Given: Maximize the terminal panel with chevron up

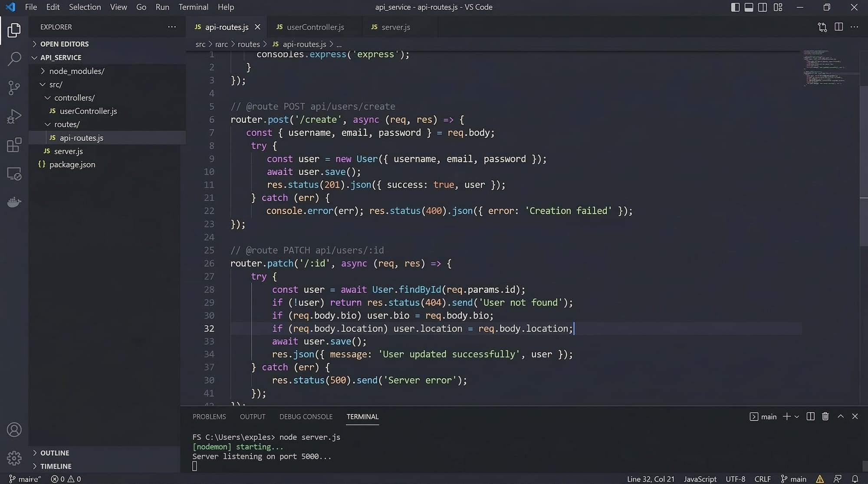Looking at the screenshot, I should click(x=841, y=416).
